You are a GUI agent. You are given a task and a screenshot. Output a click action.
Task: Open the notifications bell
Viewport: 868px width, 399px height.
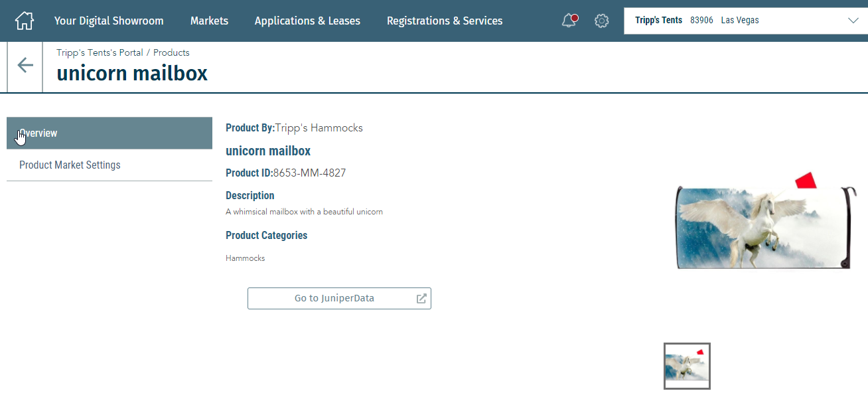569,21
